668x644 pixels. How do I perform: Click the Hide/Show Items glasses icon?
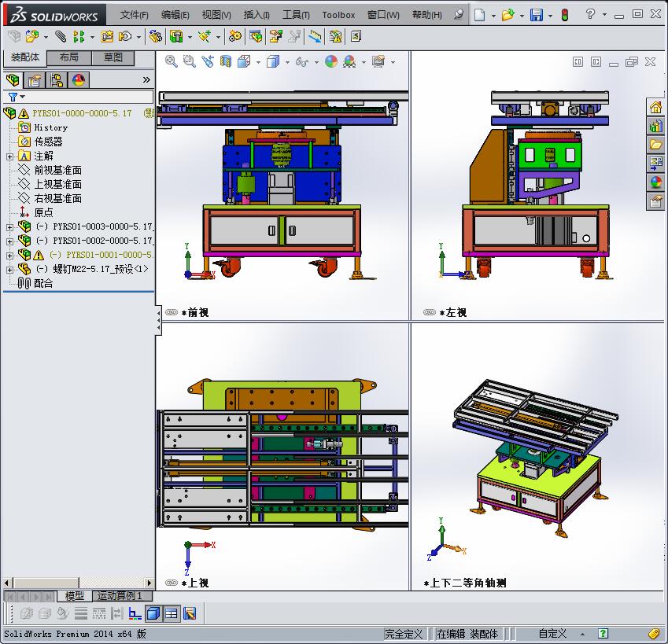coord(301,62)
